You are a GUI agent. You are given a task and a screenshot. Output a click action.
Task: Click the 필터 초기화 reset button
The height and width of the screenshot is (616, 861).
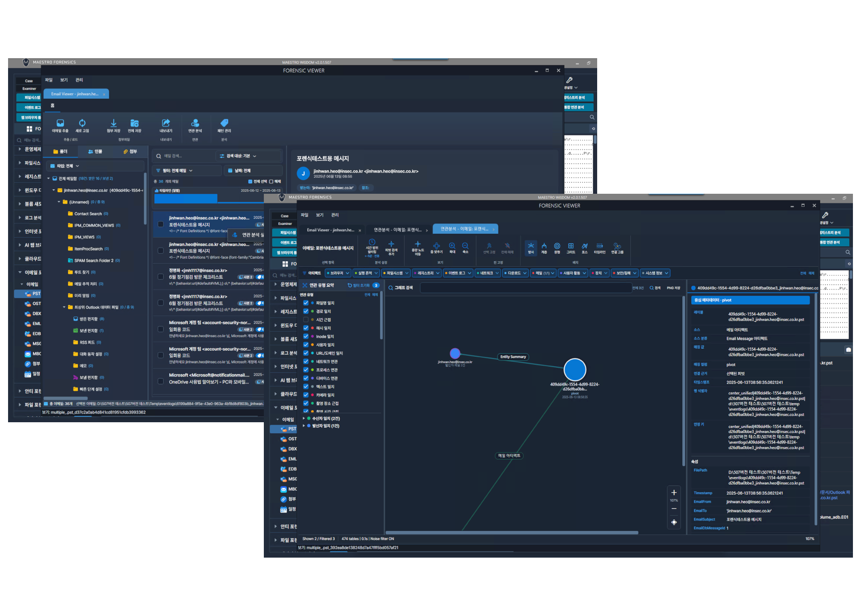pyautogui.click(x=359, y=285)
